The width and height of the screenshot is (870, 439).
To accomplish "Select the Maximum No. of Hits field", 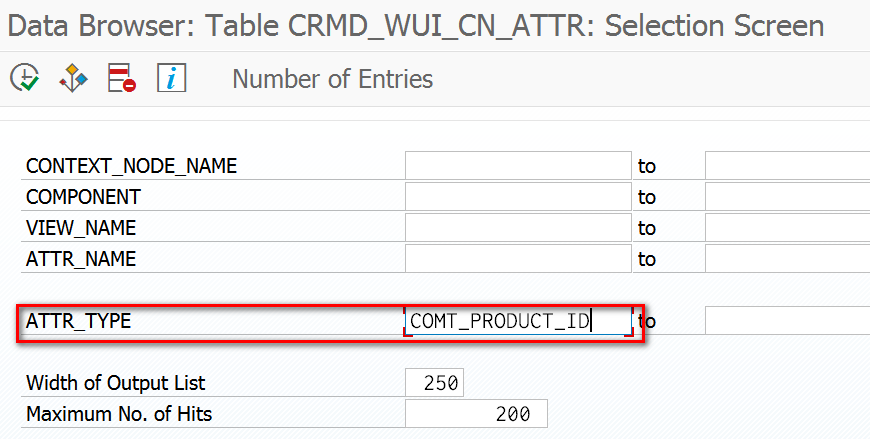I will pyautogui.click(x=476, y=414).
